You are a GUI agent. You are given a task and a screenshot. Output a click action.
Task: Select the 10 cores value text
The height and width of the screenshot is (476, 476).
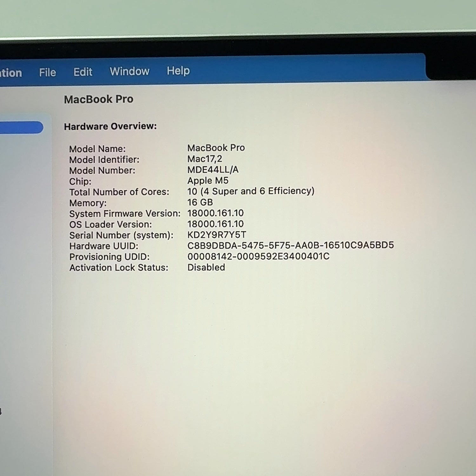[x=251, y=191]
